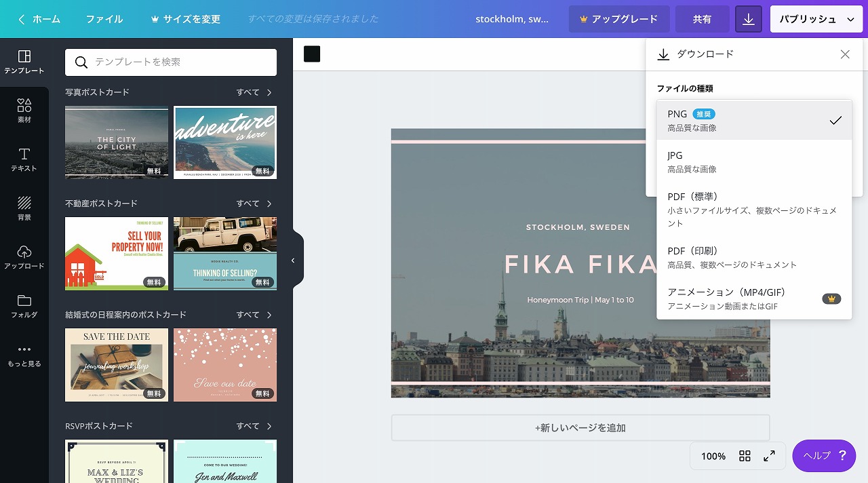The image size is (868, 483).
Task: Open the 背景 background panel
Action: click(24, 208)
